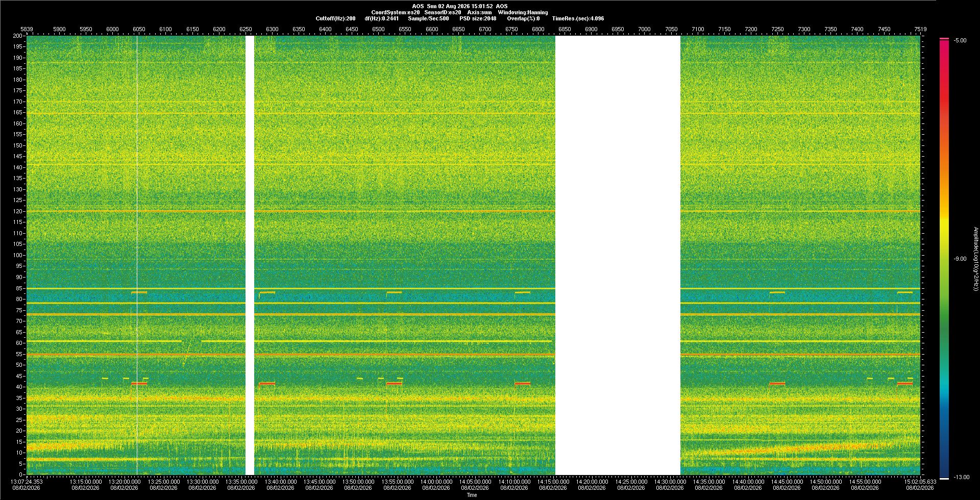Viewport: 980px width, 500px height.
Task: Click the 'df(Hz):0.2441' header value
Action: pyautogui.click(x=382, y=18)
